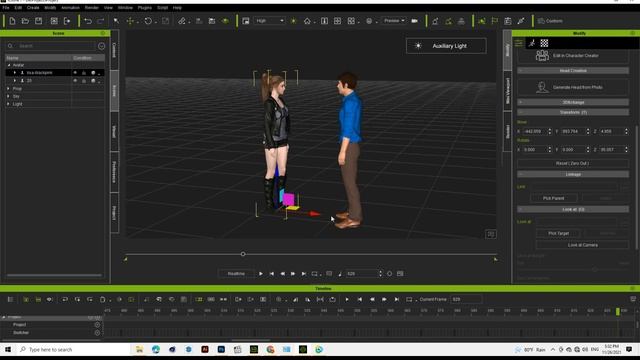
Task: Toggle lock icon for second avatar row
Action: [84, 81]
